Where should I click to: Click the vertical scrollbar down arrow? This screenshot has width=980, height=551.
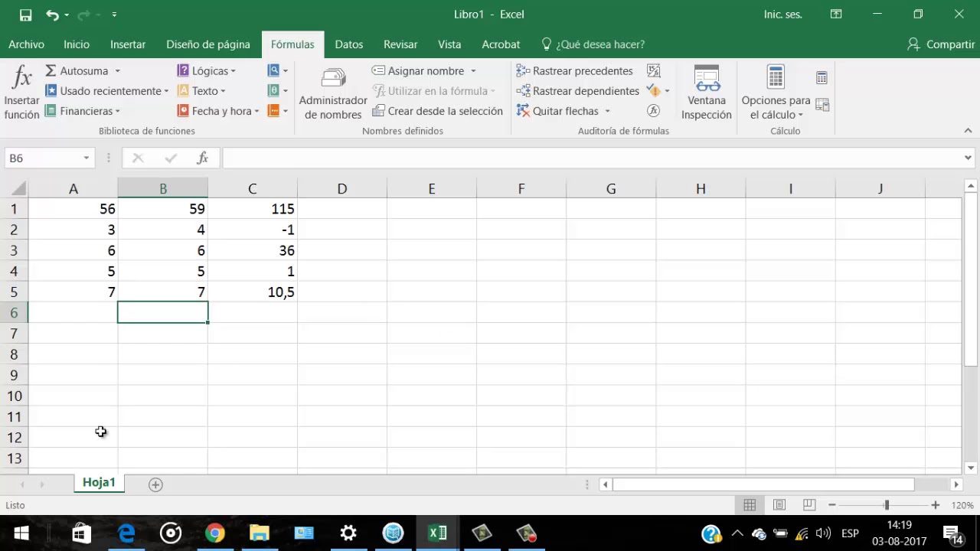coord(971,468)
